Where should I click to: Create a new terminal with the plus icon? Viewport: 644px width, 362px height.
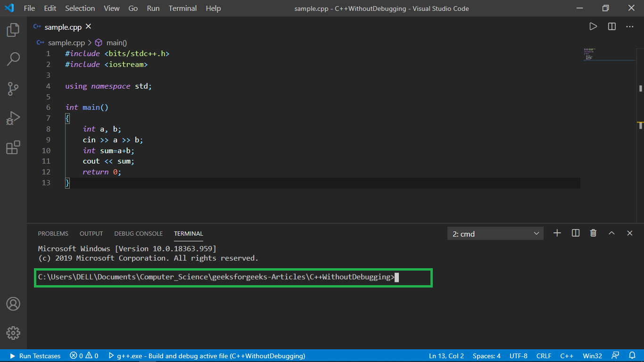point(557,233)
